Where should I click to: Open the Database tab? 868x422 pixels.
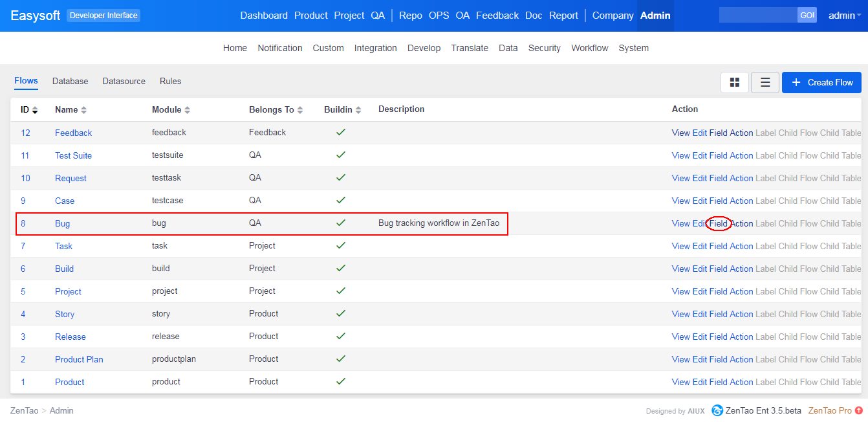click(x=70, y=81)
